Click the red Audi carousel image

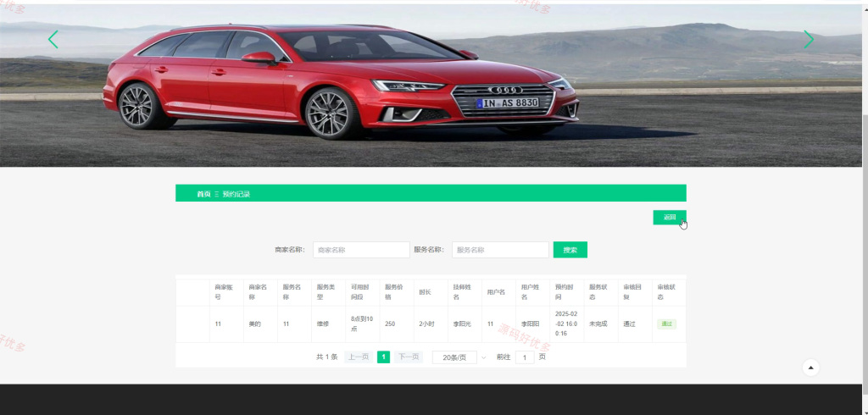click(431, 86)
